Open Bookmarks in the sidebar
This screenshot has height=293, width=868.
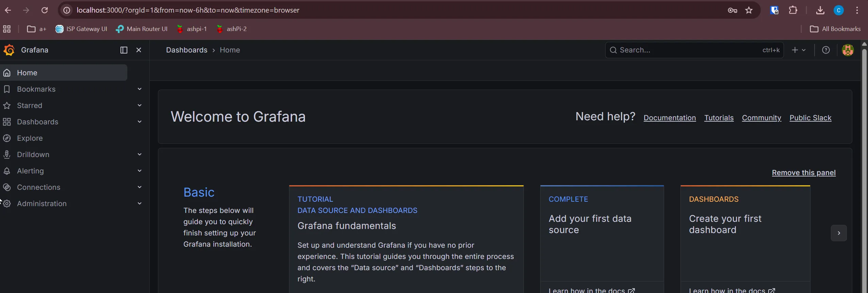coord(36,89)
